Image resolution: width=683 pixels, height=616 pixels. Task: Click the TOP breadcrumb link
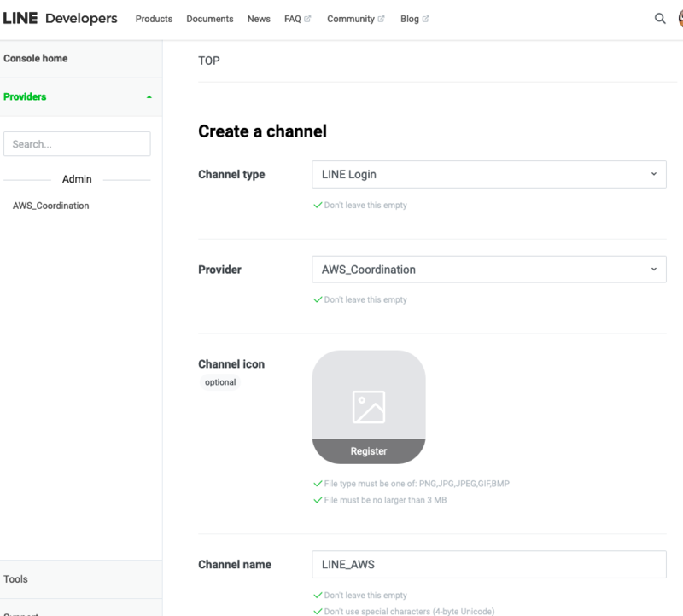pos(209,61)
